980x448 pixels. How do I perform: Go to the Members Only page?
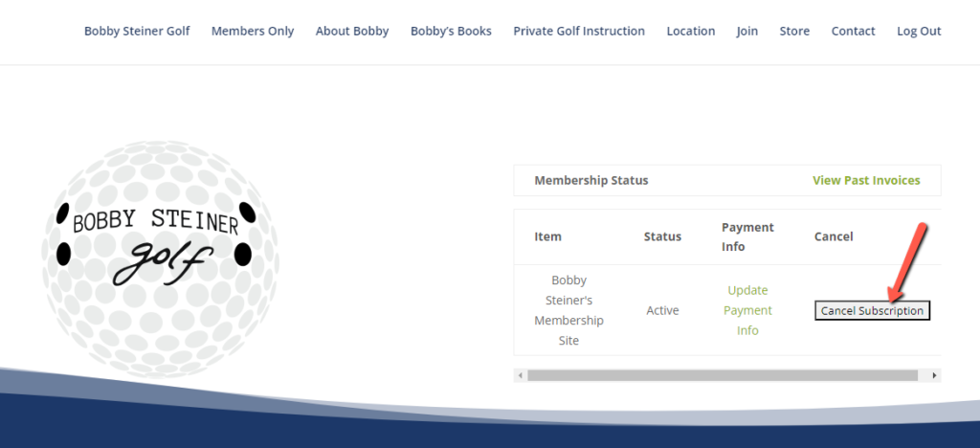pyautogui.click(x=253, y=31)
